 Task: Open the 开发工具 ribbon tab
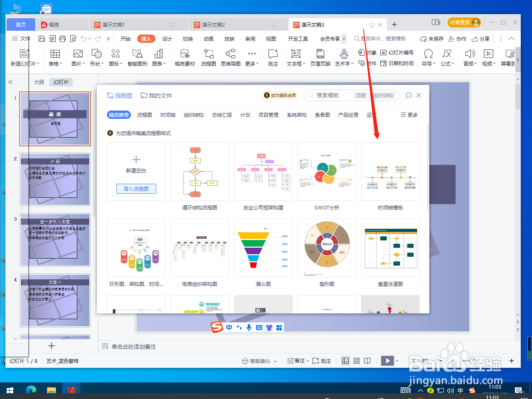[298, 39]
